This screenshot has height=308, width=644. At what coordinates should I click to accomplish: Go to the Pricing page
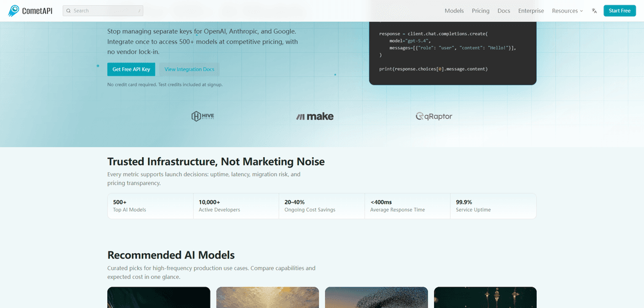pos(481,11)
